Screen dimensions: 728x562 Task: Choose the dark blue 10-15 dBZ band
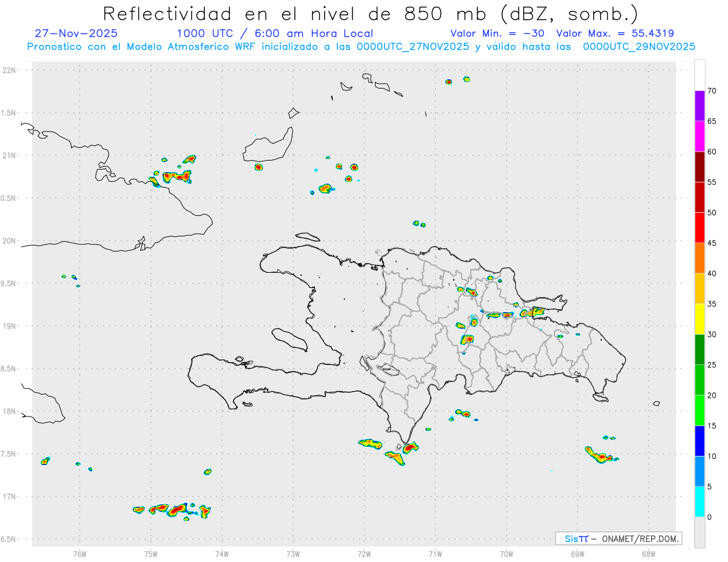699,441
